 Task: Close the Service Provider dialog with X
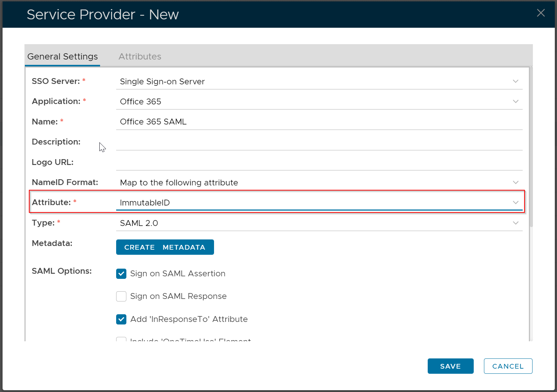coord(541,13)
